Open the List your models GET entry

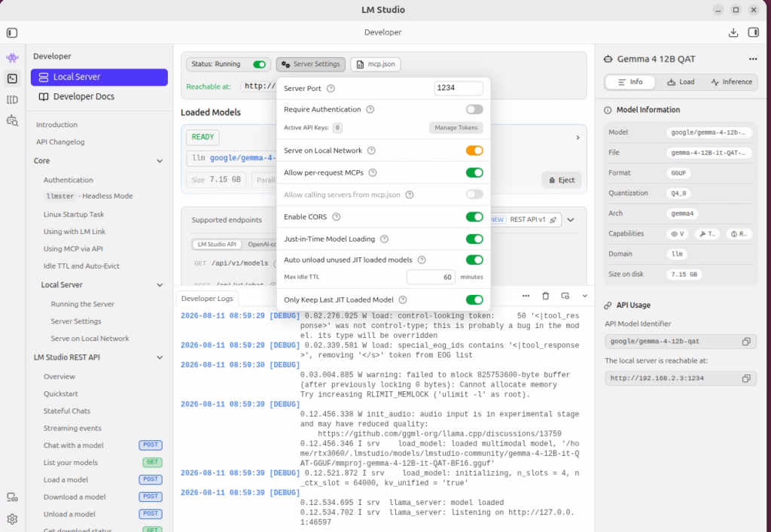pos(102,463)
